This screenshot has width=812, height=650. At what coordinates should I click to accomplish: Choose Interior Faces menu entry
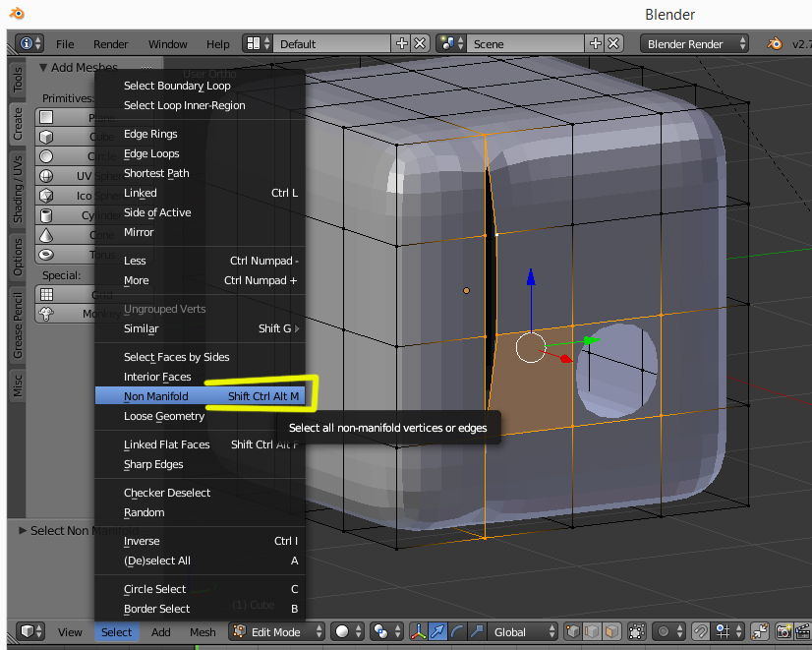200,377
